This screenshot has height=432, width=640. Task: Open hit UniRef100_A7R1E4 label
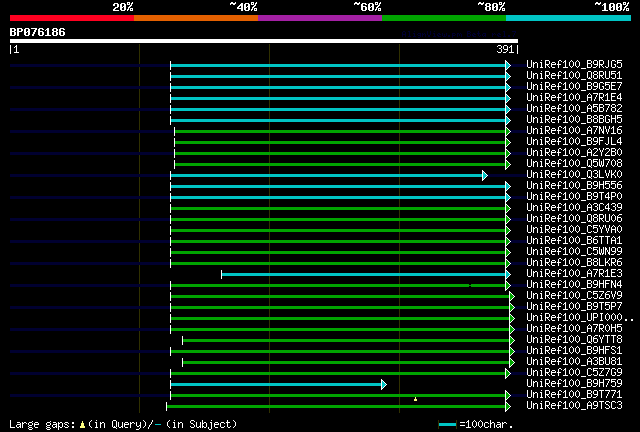click(574, 98)
